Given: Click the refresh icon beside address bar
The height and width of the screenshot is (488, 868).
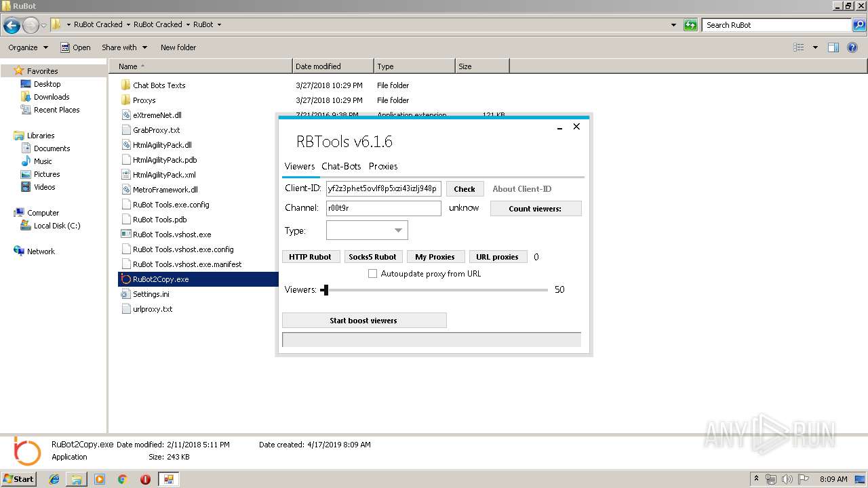Looking at the screenshot, I should tap(690, 25).
